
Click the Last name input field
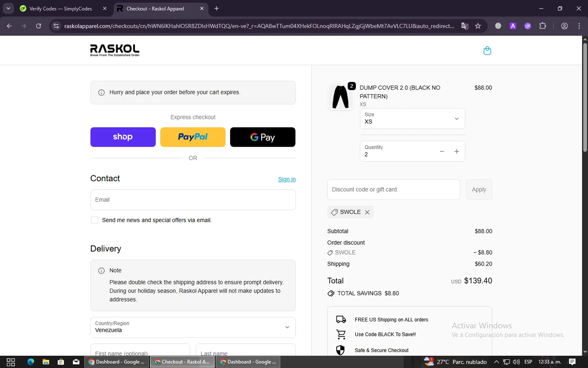tap(246, 351)
